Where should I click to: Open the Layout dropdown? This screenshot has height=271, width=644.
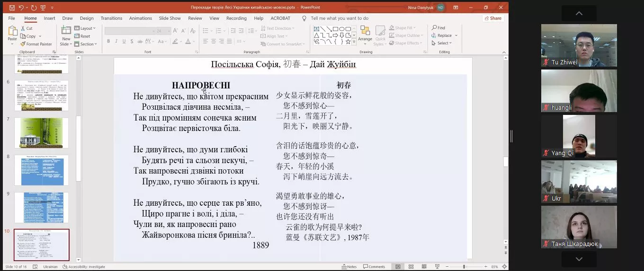85,28
